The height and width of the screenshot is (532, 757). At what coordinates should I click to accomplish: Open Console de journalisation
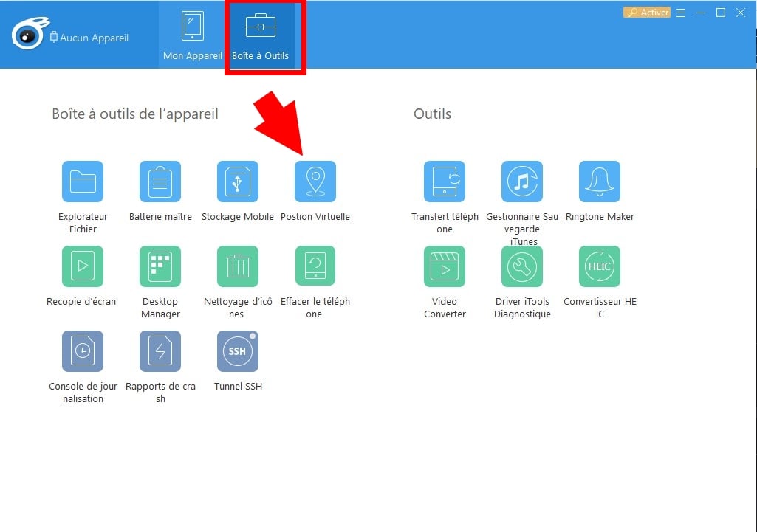[83, 351]
